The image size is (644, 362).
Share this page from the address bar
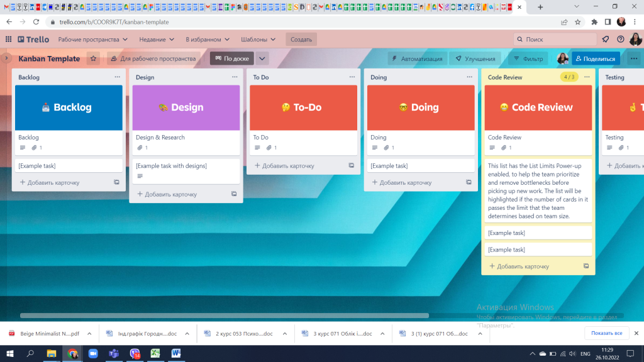coord(564,22)
